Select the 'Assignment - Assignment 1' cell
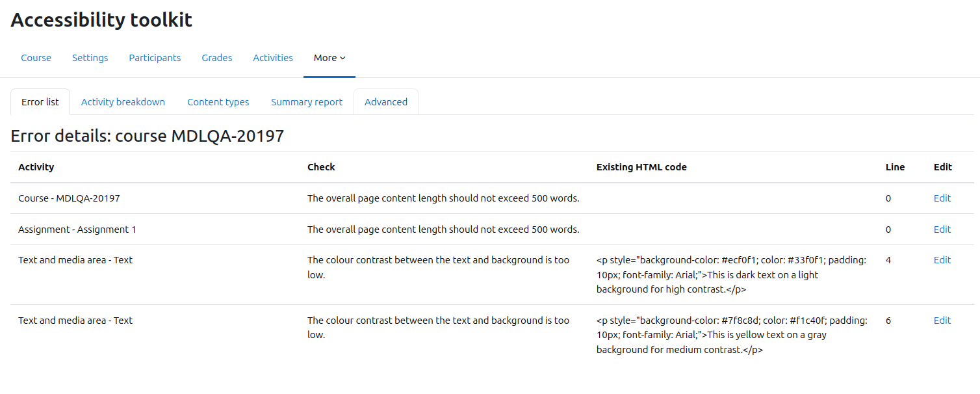This screenshot has height=394, width=980. pos(77,230)
